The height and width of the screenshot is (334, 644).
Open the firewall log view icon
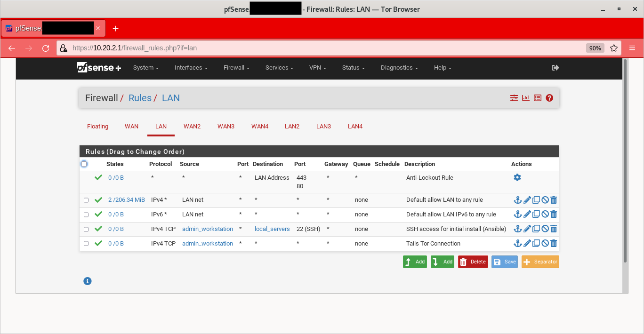click(x=537, y=97)
